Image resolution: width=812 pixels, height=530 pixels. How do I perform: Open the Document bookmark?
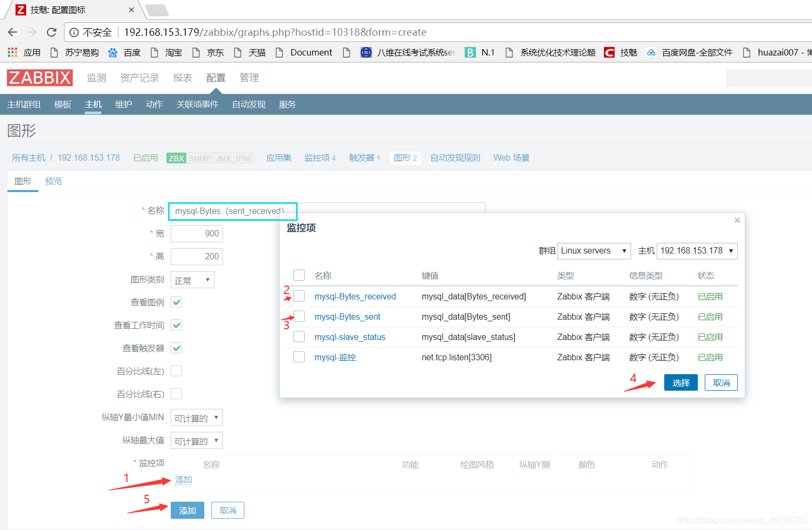point(304,52)
